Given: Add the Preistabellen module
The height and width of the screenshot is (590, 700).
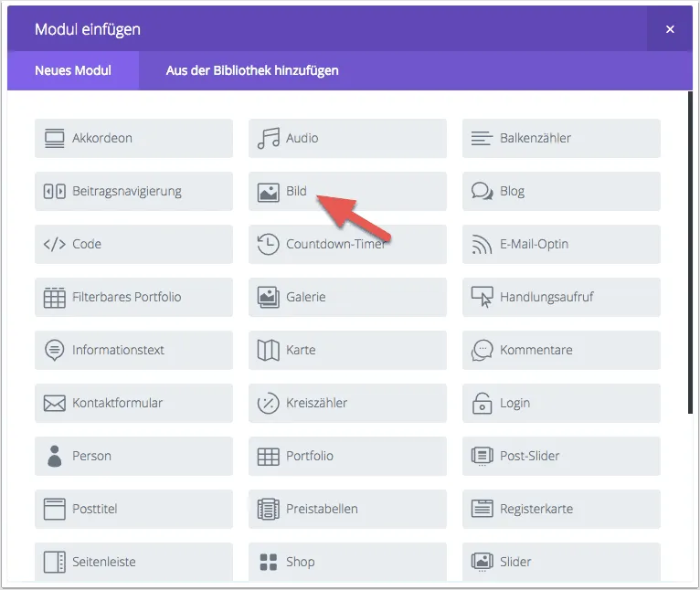Looking at the screenshot, I should pos(347,509).
